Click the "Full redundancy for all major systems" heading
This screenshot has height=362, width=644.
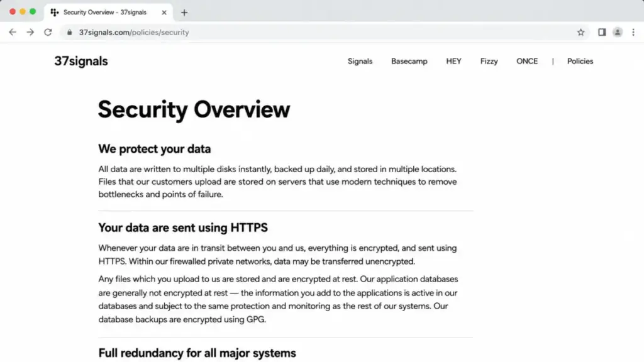click(197, 353)
